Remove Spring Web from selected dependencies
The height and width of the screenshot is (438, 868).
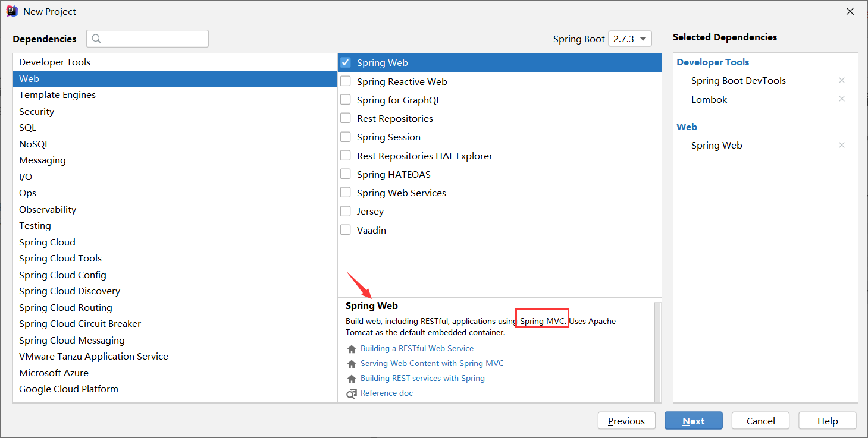coord(842,145)
